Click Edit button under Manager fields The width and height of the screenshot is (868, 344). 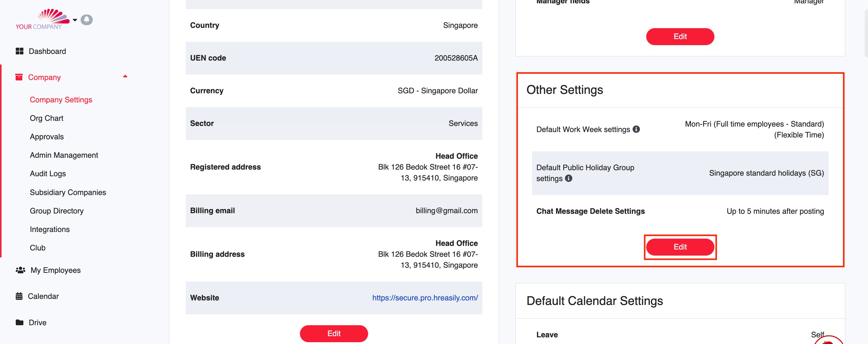coord(680,36)
